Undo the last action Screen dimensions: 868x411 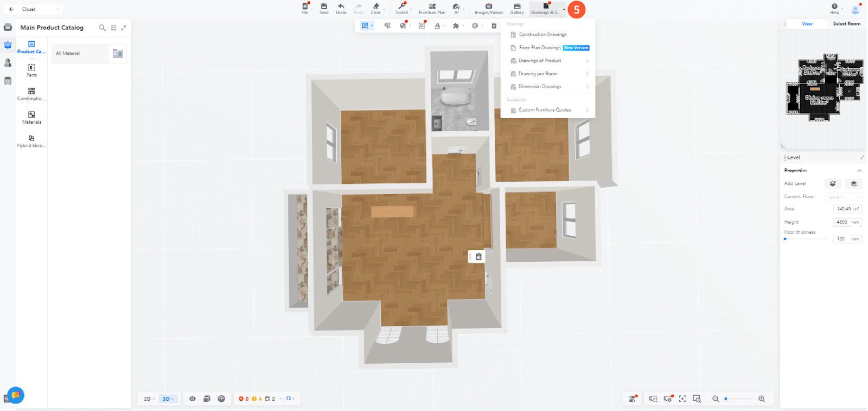pos(341,8)
